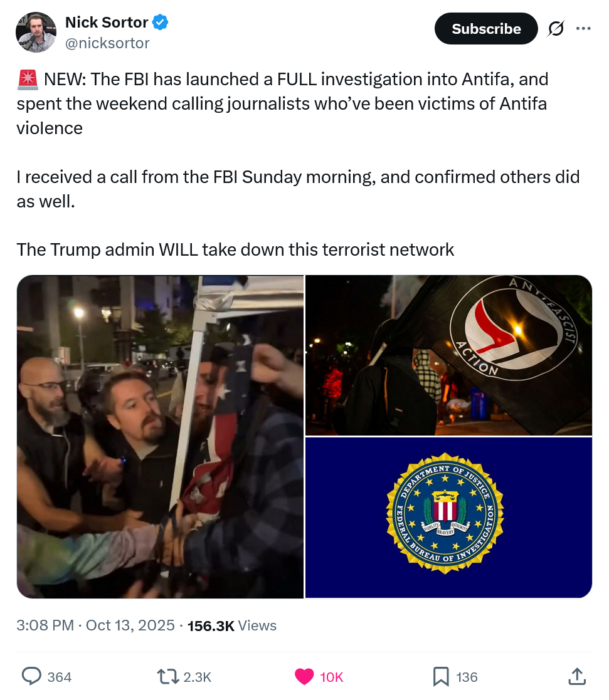Open Nick Sortor's profile avatar
Screen dimensions: 609x700
36,32
